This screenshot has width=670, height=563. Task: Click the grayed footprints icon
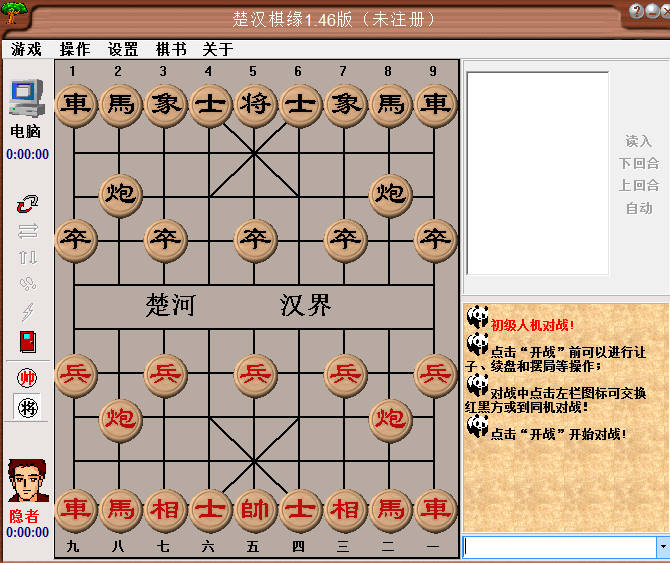pyautogui.click(x=28, y=284)
